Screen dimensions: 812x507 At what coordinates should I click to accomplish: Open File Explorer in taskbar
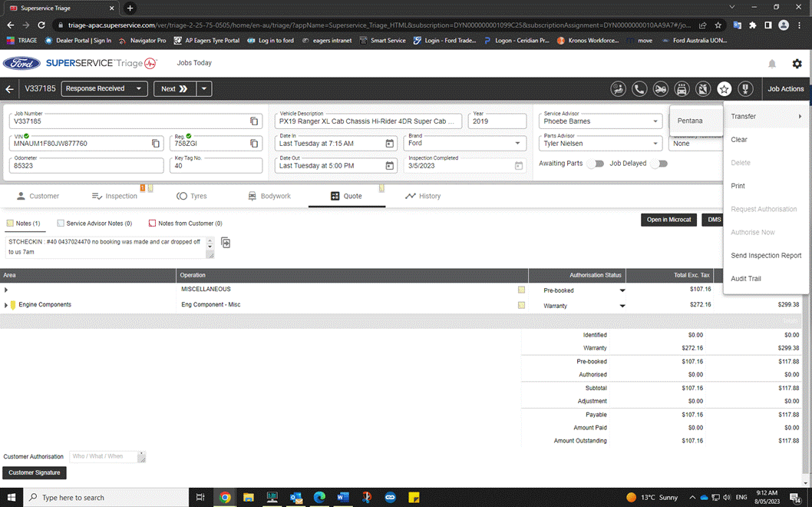point(249,497)
